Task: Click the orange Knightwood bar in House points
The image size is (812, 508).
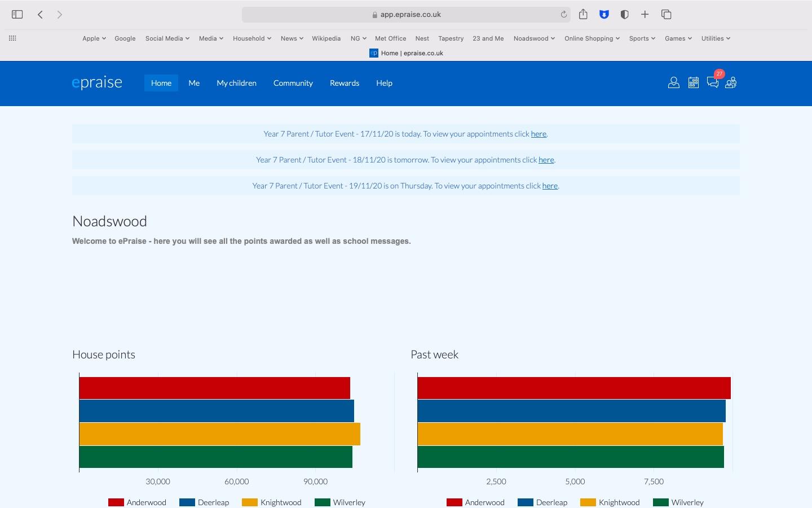Action: click(x=220, y=434)
